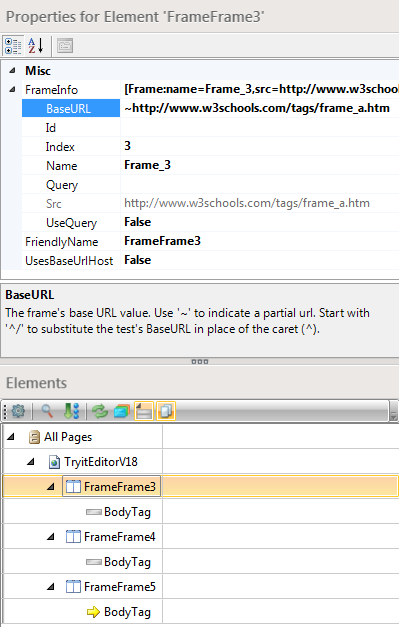This screenshot has height=627, width=399.
Task: Edit Name value Frame_3
Action: pyautogui.click(x=260, y=166)
